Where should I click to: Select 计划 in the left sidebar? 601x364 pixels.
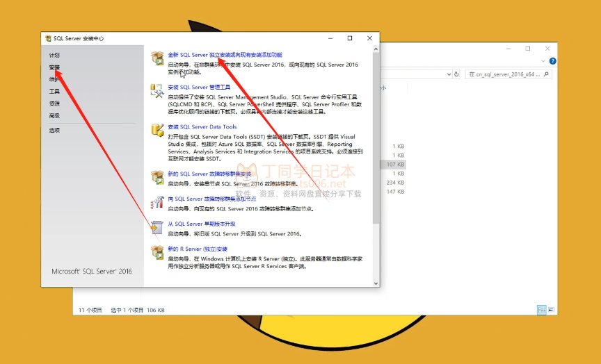pyautogui.click(x=54, y=55)
